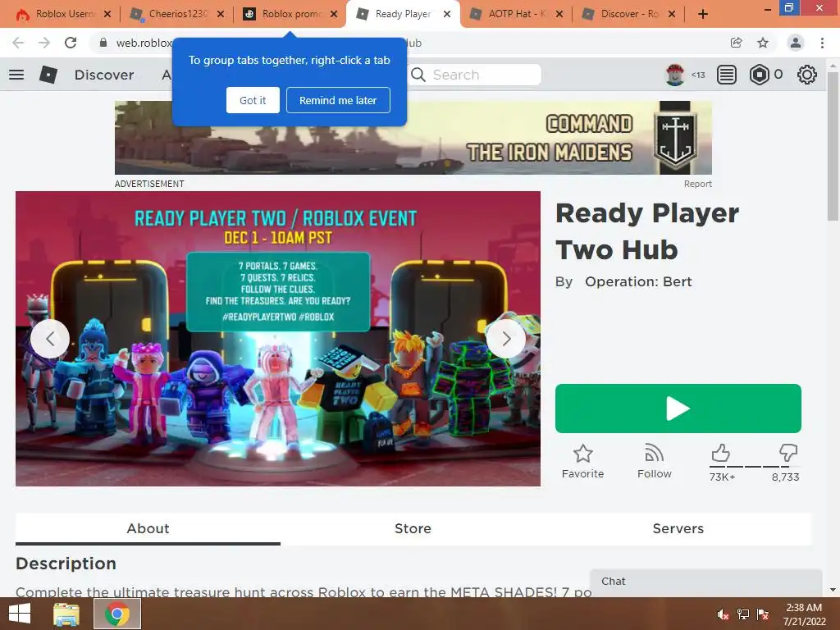Reload the current page
Image resolution: width=840 pixels, height=630 pixels.
pyautogui.click(x=71, y=43)
